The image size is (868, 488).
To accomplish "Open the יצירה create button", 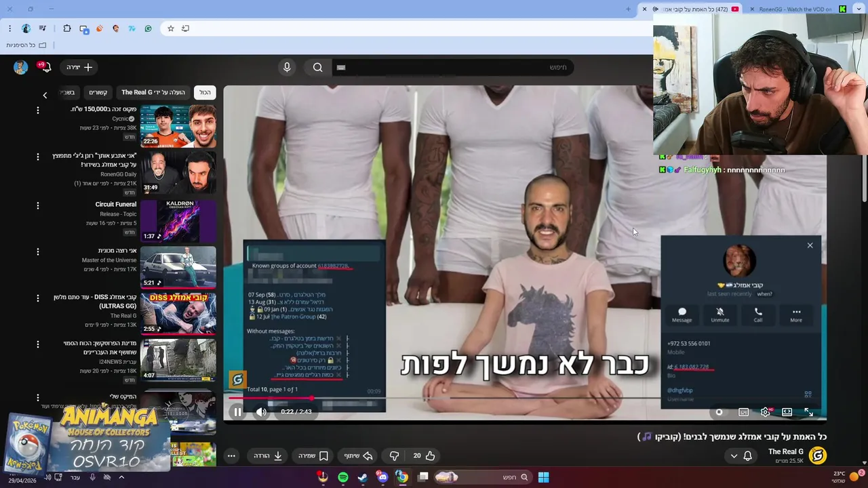I will [80, 67].
